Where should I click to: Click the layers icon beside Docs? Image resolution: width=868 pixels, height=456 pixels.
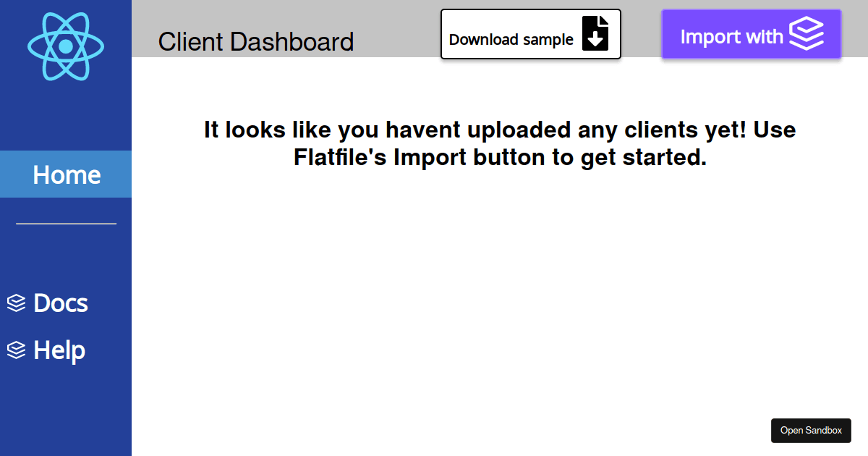(x=16, y=303)
